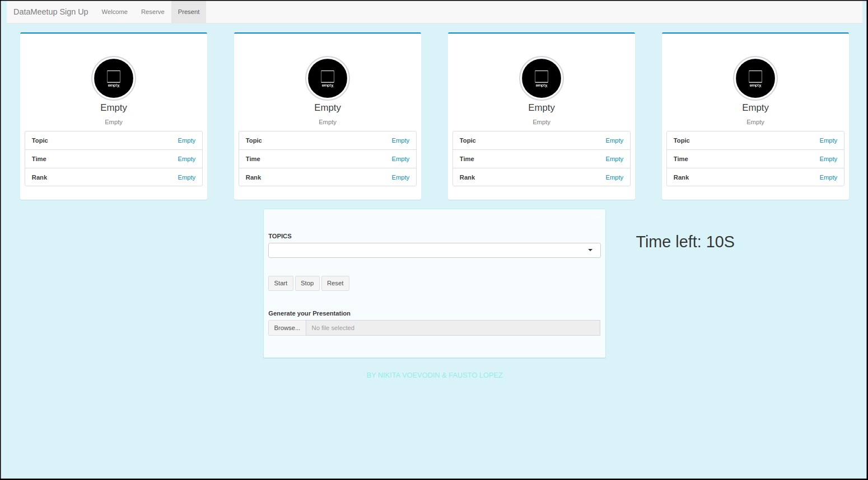Click the Time row in second card

coord(328,159)
